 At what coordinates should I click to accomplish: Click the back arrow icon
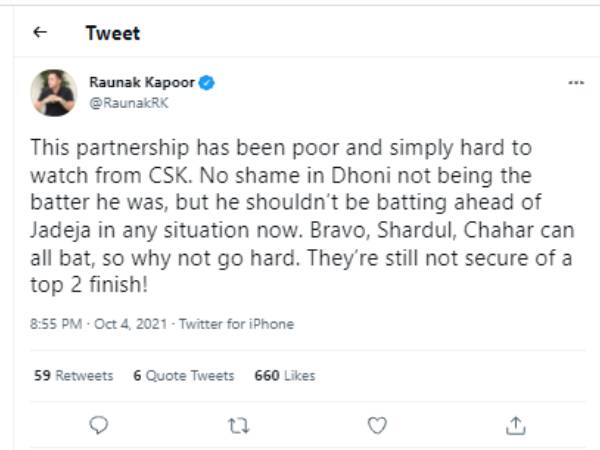[40, 33]
